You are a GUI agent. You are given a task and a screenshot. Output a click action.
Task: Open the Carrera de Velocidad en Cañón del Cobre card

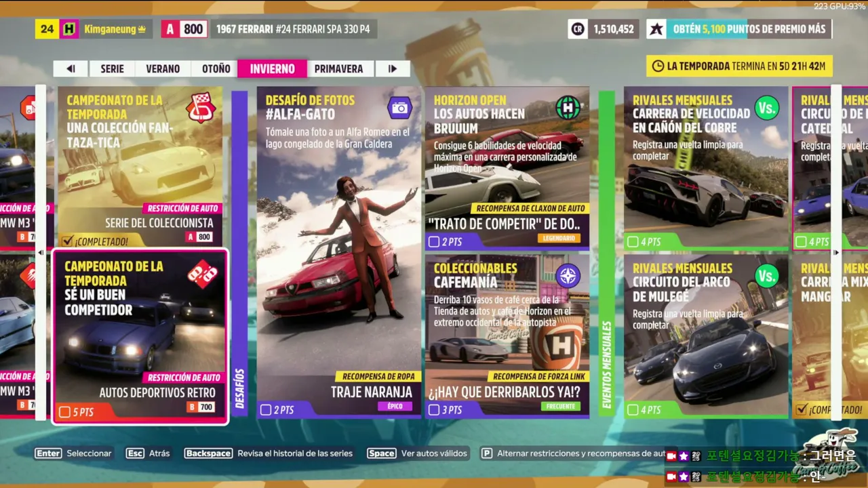(x=706, y=167)
